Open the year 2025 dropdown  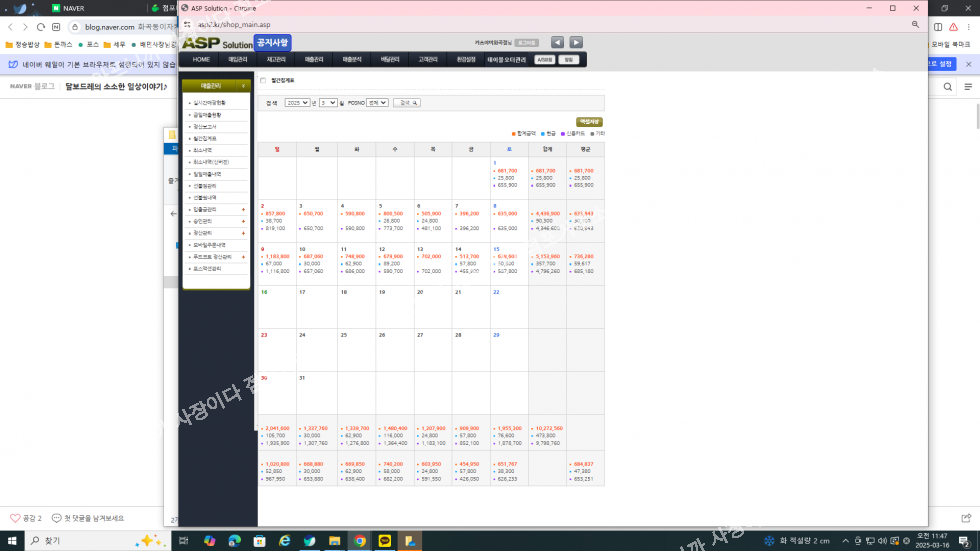click(297, 102)
